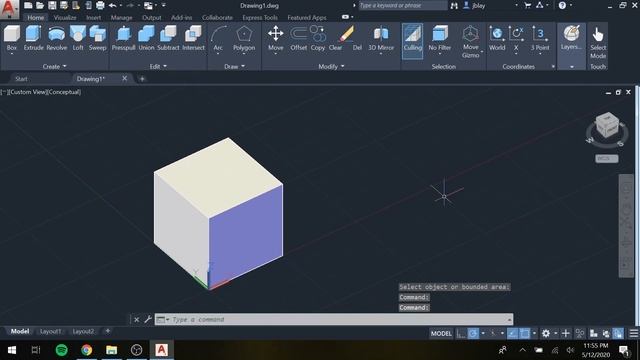Viewport: 640px width, 360px height.
Task: Add a new drawing tab with plus button
Action: pos(142,79)
